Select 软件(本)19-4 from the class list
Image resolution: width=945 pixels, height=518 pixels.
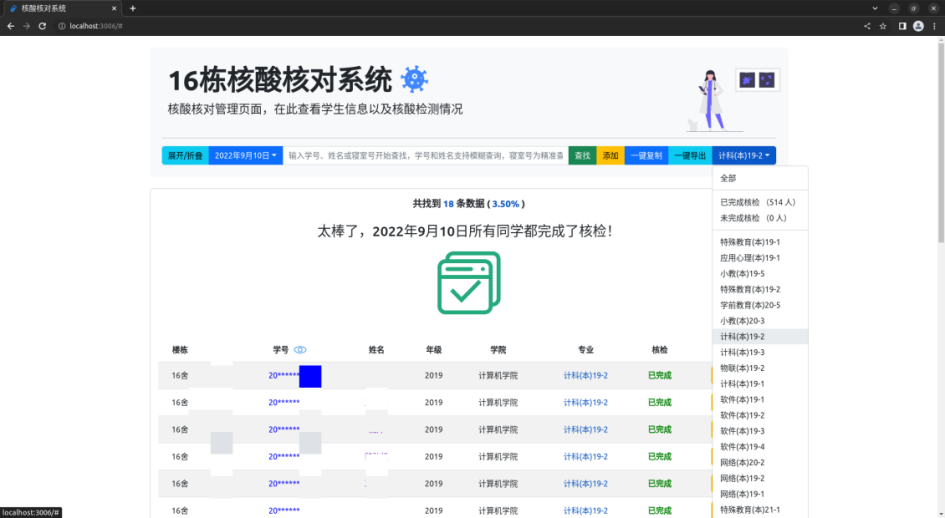742,446
